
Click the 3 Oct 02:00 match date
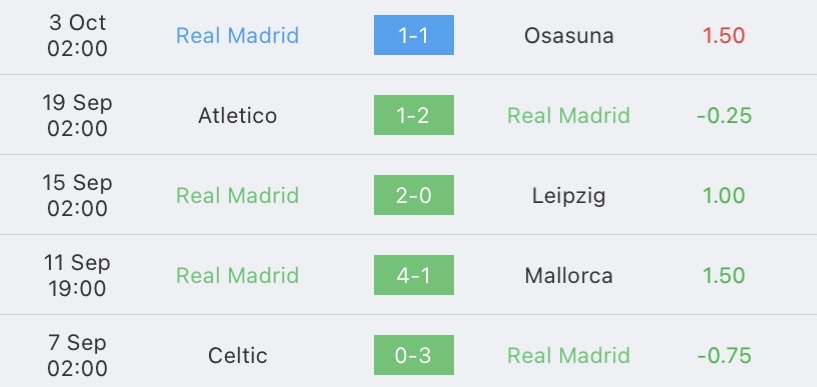[x=77, y=35]
